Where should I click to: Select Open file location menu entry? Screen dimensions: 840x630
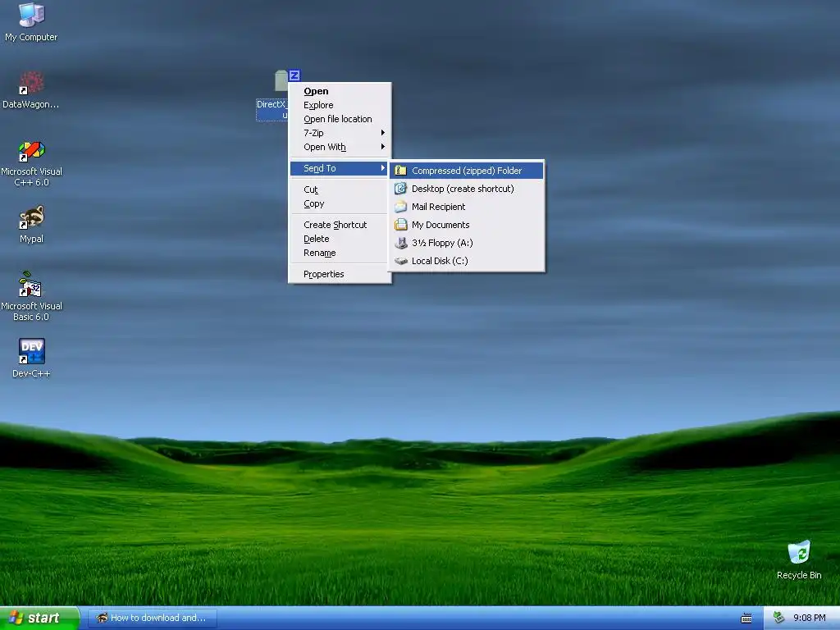[x=340, y=119]
